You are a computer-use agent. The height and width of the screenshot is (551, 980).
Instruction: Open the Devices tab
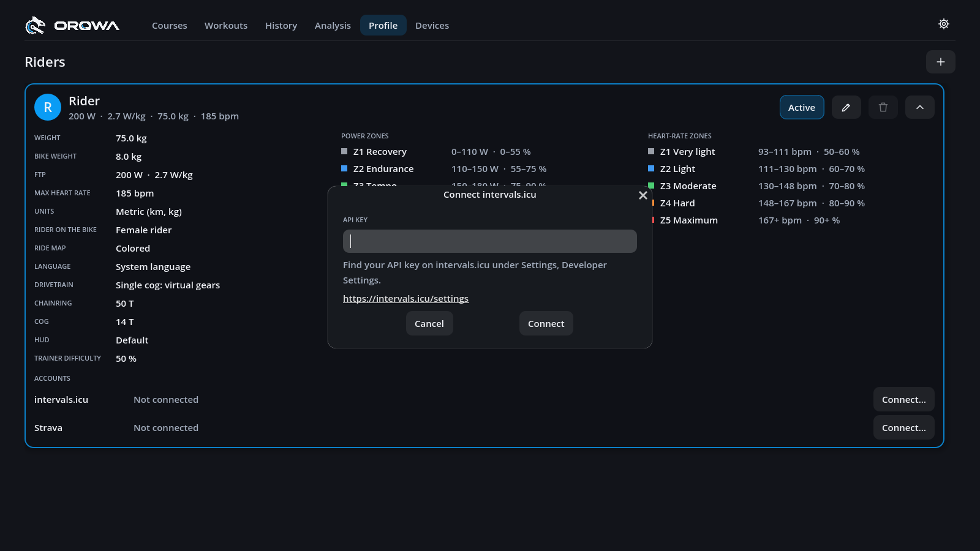pos(432,25)
